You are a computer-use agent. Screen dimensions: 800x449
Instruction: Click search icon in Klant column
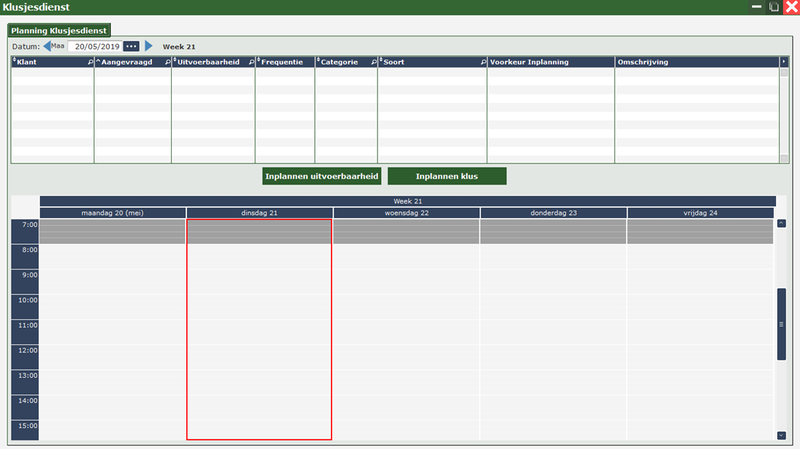click(x=89, y=62)
